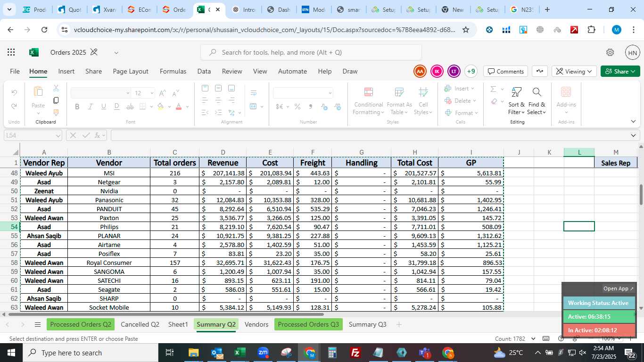The image size is (644, 362).
Task: Pick the red font color swatch
Action: tap(178, 107)
